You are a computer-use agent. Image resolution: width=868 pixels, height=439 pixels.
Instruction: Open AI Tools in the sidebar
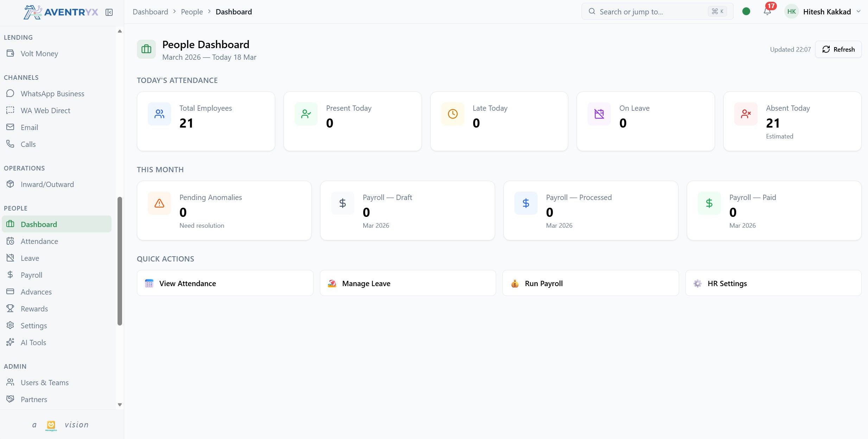point(33,342)
